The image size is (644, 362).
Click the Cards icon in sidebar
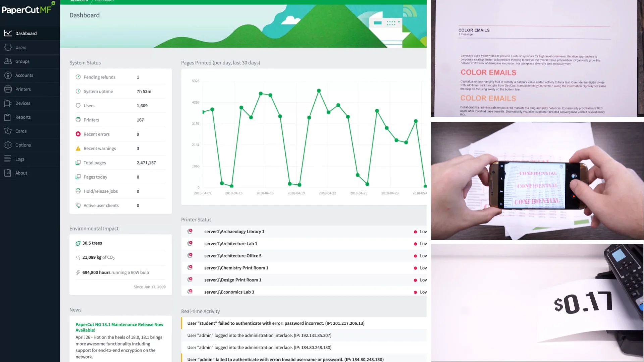point(8,131)
